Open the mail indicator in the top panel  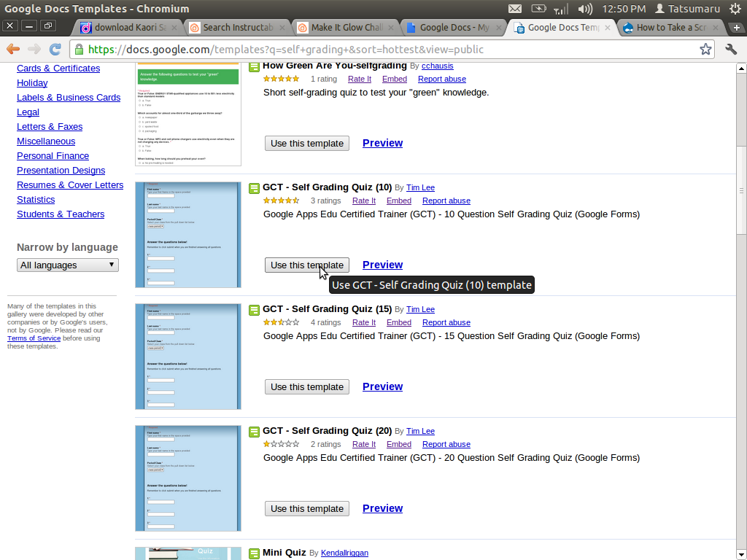click(515, 9)
